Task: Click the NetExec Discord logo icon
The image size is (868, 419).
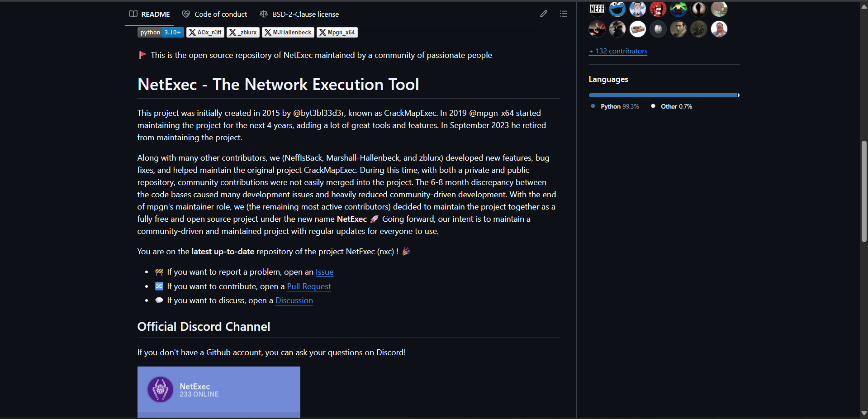Action: tap(161, 390)
